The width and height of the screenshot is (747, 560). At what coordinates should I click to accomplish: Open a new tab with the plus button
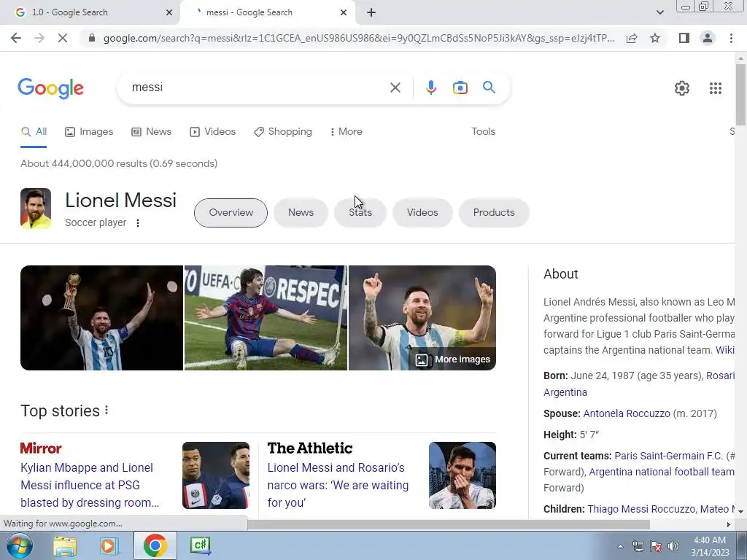pyautogui.click(x=371, y=12)
